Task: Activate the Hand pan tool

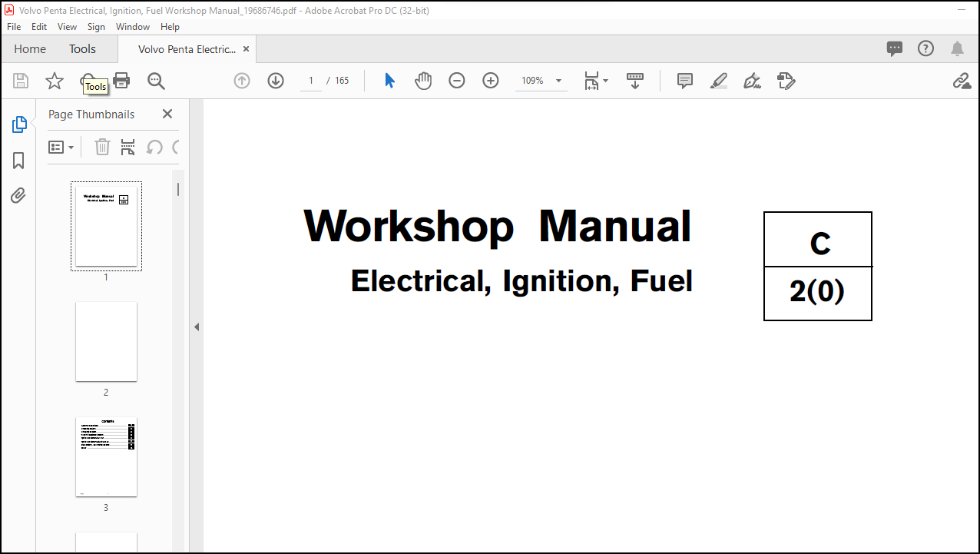Action: (423, 81)
